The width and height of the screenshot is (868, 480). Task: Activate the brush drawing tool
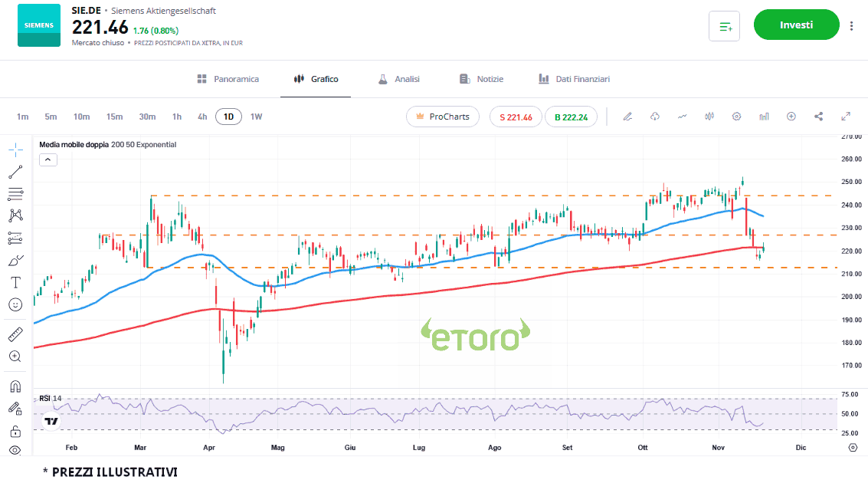pos(15,261)
